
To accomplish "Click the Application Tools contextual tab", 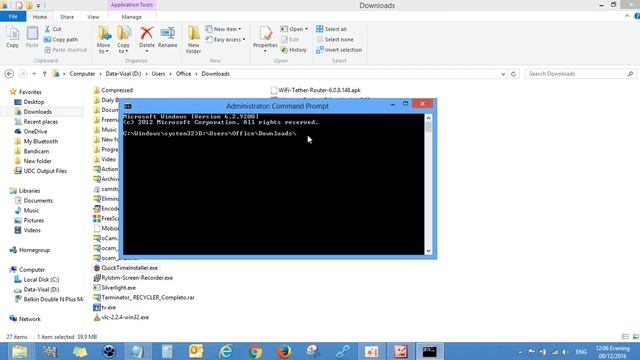I will 131,5.
